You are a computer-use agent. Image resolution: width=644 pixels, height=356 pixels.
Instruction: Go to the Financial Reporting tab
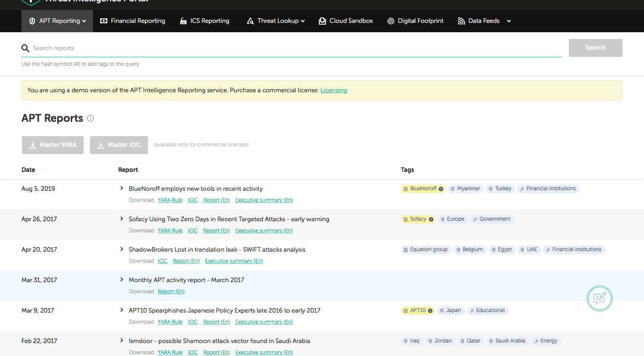coord(133,21)
